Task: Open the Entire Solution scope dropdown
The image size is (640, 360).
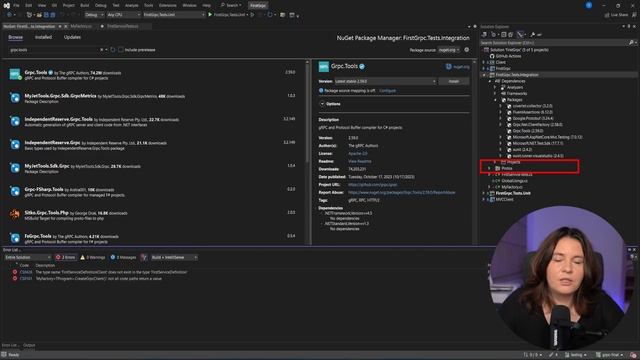Action: tap(27, 258)
